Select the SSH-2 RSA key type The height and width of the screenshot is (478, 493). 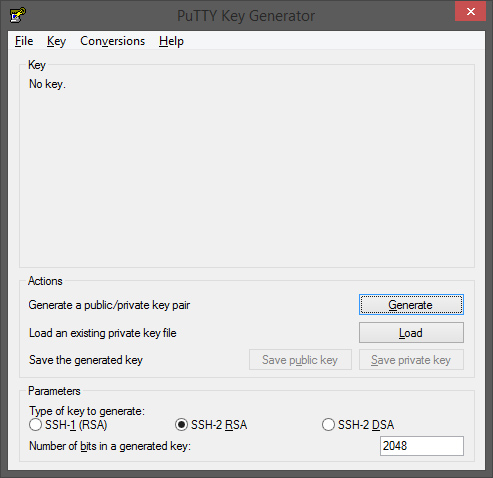211,425
